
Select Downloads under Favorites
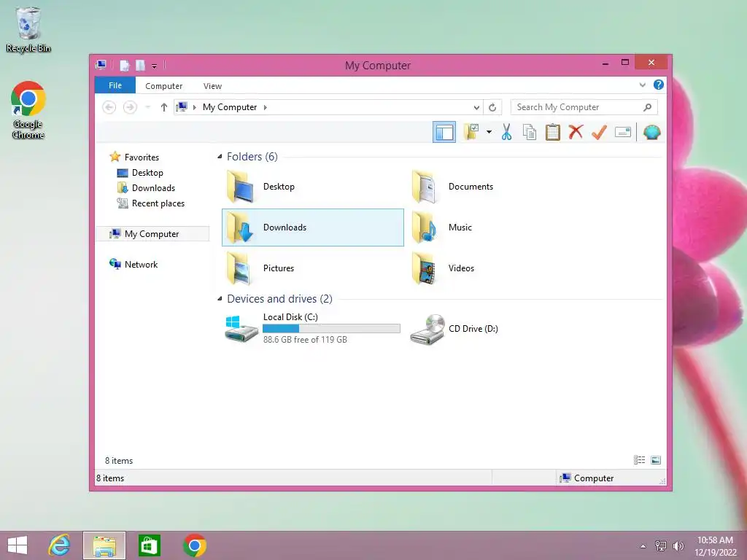(x=153, y=187)
